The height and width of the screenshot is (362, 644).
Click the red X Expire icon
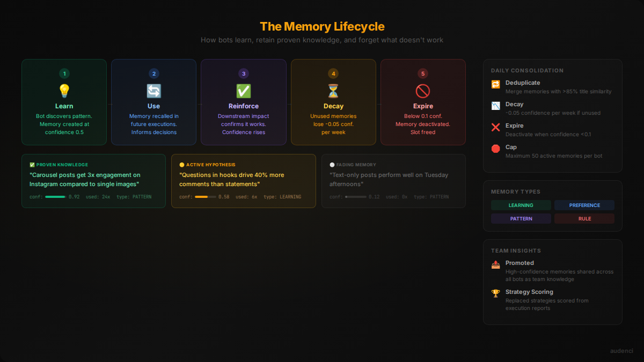click(495, 128)
